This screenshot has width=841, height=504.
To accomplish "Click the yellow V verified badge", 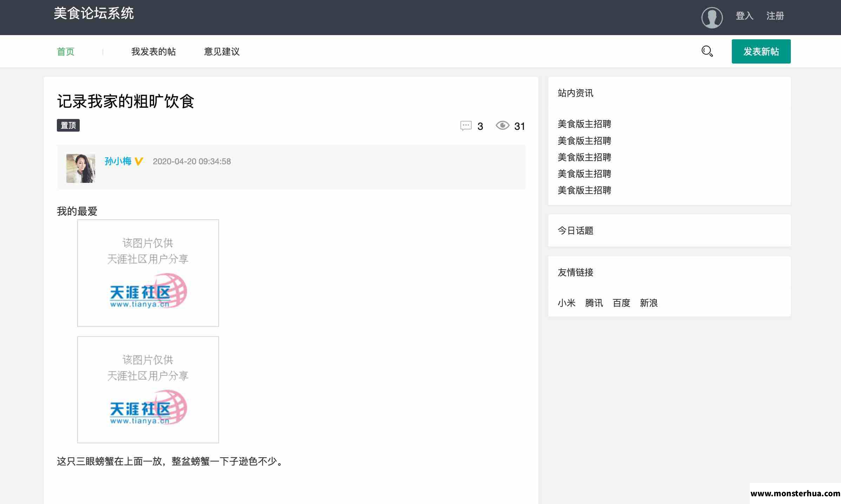I will click(139, 161).
